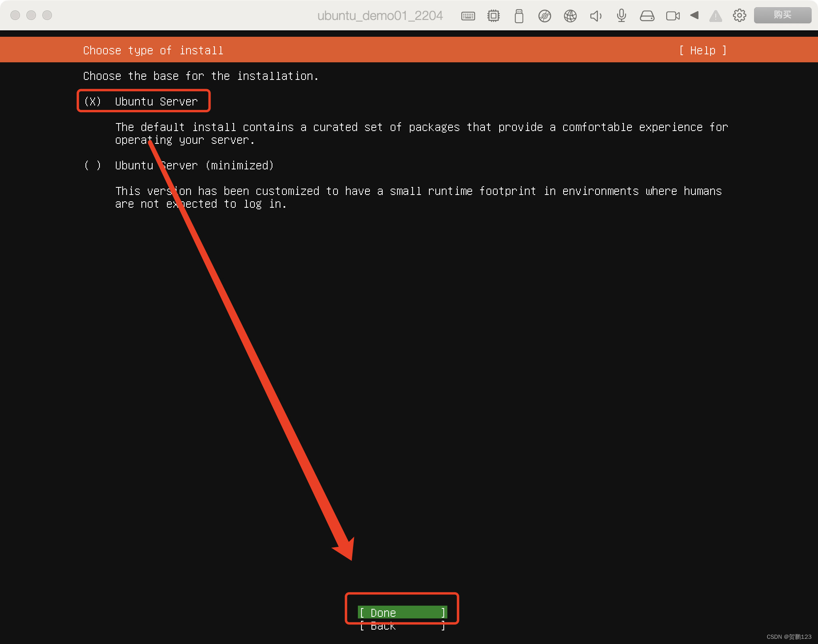Image resolution: width=818 pixels, height=644 pixels.
Task: Click the USB device icon
Action: point(519,16)
